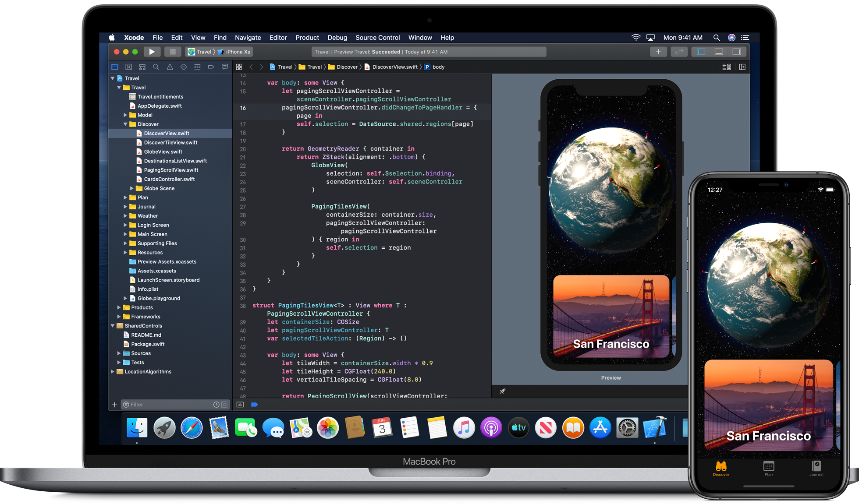Open GlobeView.swift in the navigator

163,152
